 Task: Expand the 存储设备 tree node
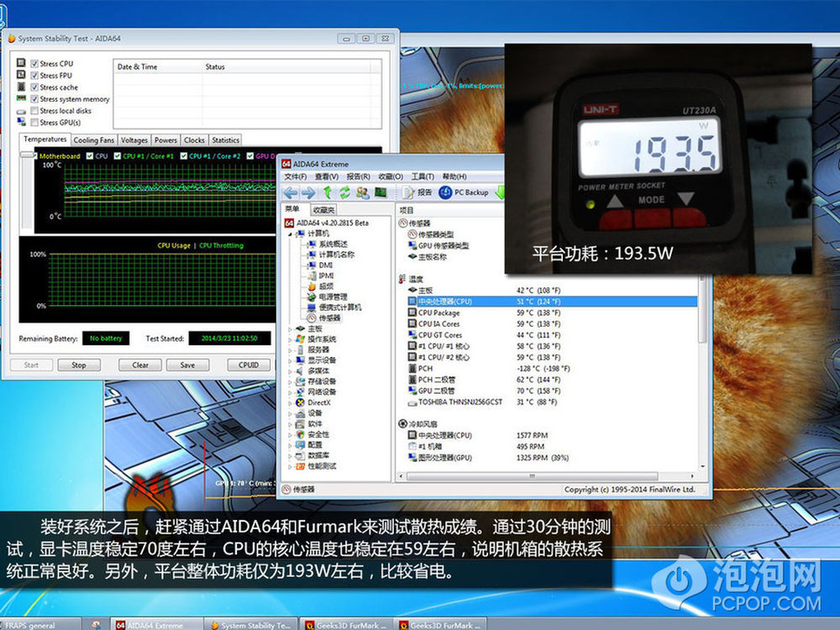(290, 381)
